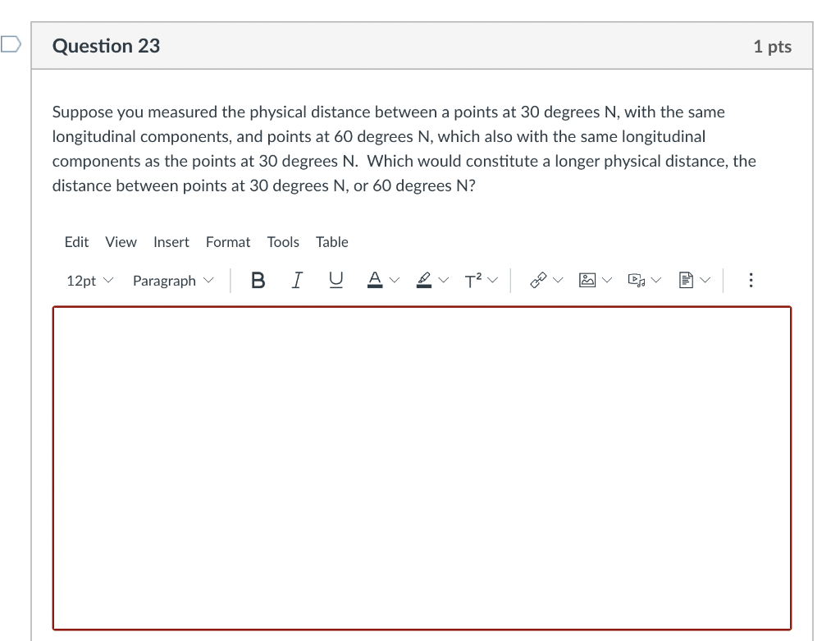Image resolution: width=840 pixels, height=641 pixels.
Task: Open the Insert menu
Action: [171, 242]
